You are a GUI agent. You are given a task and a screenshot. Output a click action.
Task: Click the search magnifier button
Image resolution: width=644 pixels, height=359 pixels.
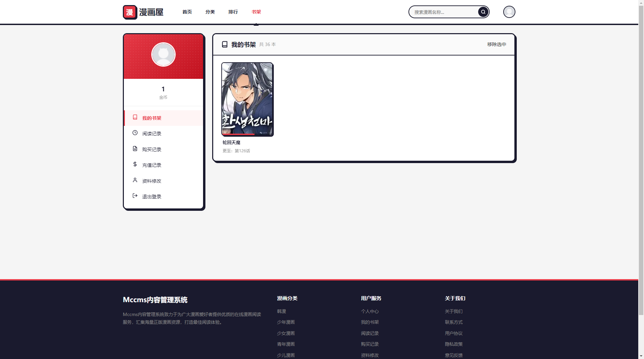483,12
